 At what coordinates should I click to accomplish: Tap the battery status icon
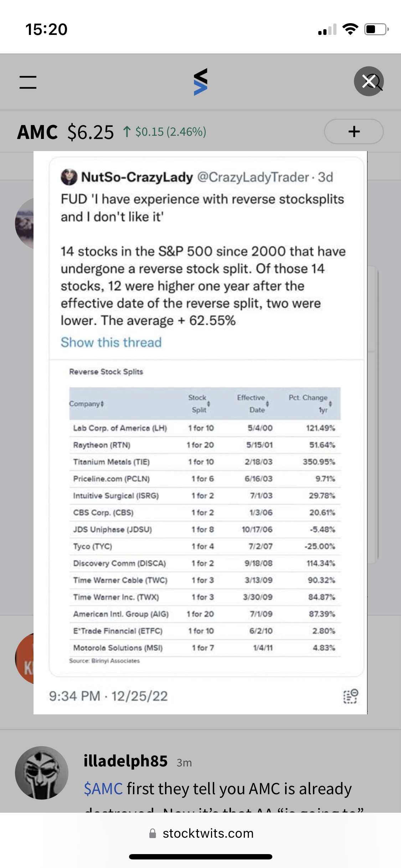tap(376, 29)
